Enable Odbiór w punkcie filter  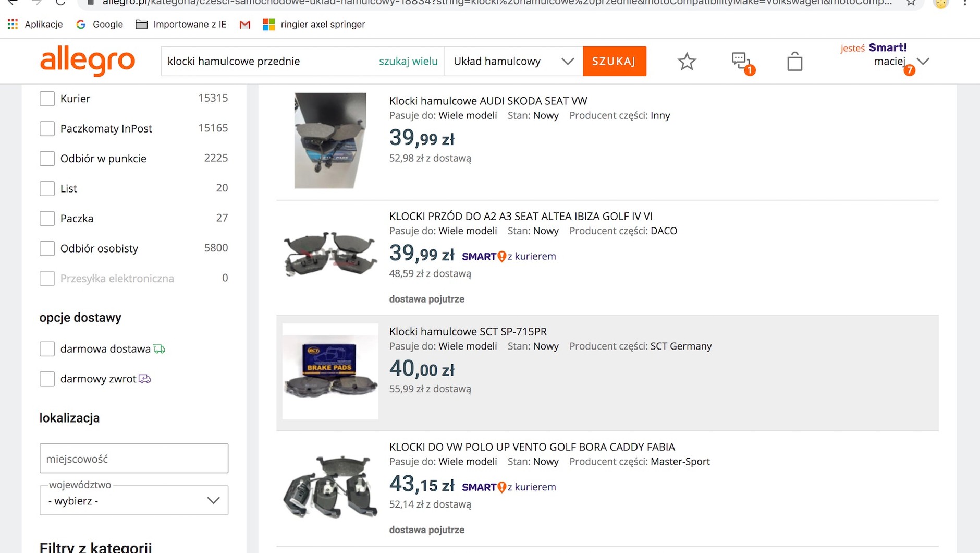click(47, 159)
